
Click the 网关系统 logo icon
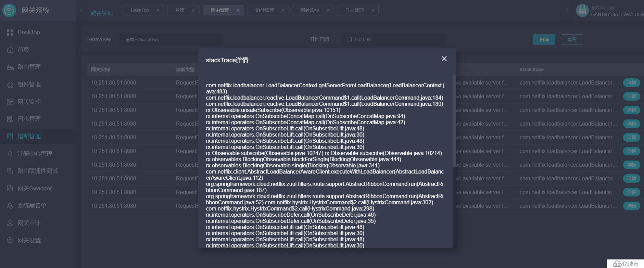point(9,10)
